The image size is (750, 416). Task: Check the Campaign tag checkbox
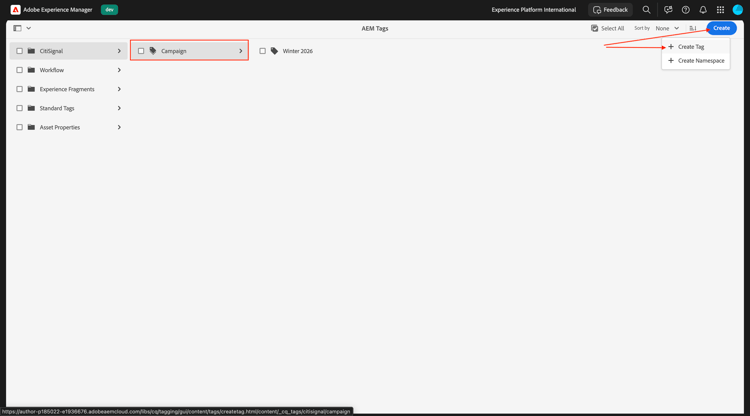(141, 51)
